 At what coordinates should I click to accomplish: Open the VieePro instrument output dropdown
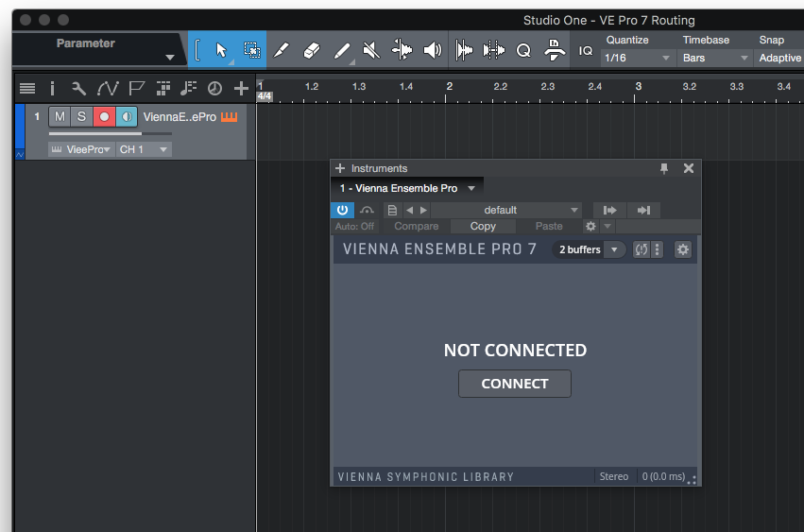pos(81,150)
